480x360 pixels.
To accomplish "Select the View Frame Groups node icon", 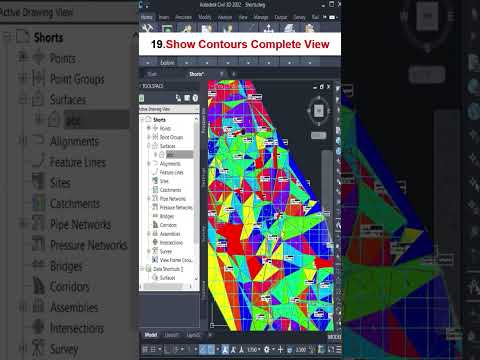I will click(155, 260).
